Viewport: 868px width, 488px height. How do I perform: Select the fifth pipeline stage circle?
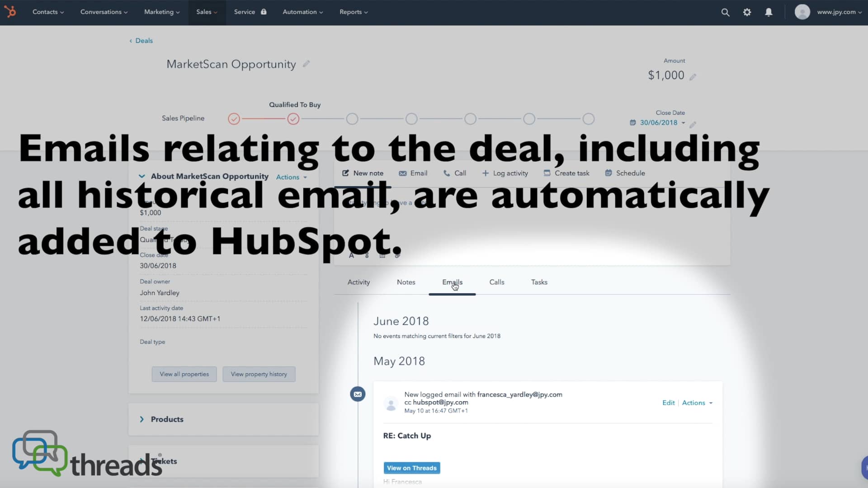[x=470, y=119]
